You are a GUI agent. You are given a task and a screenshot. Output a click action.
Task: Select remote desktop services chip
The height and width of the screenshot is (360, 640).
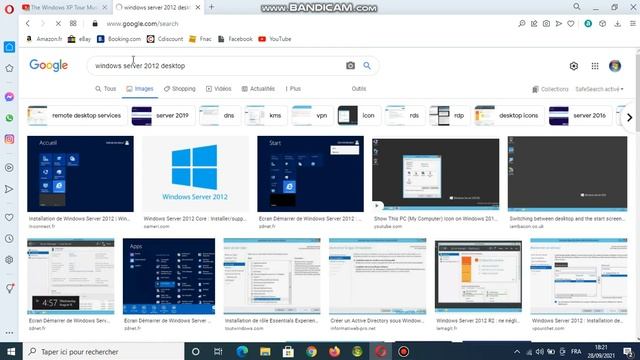pos(76,116)
